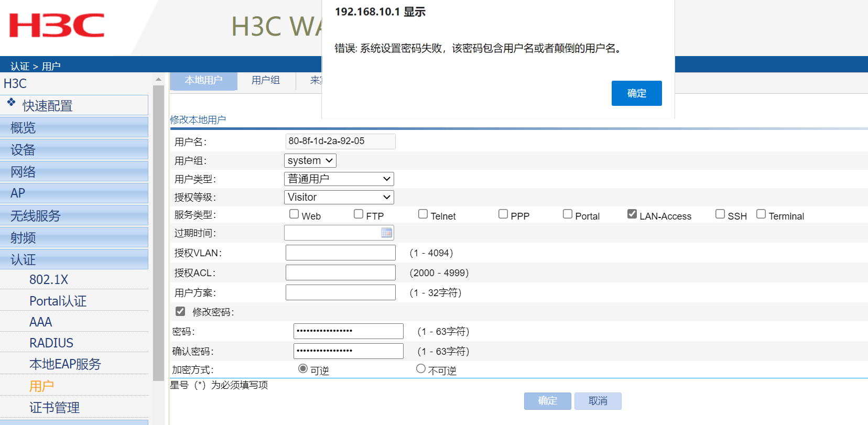
Task: Open 802.1X in the sidebar
Action: click(x=49, y=280)
